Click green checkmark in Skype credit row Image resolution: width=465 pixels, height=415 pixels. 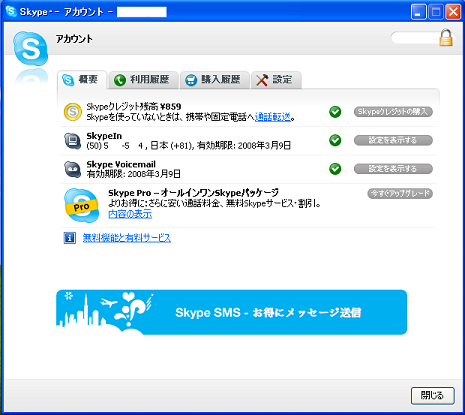pos(335,112)
